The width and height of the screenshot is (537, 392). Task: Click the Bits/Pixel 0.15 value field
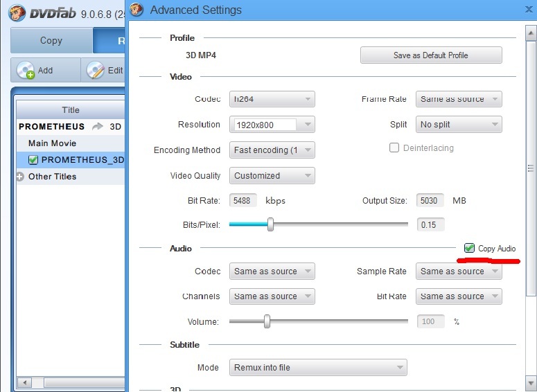(430, 224)
